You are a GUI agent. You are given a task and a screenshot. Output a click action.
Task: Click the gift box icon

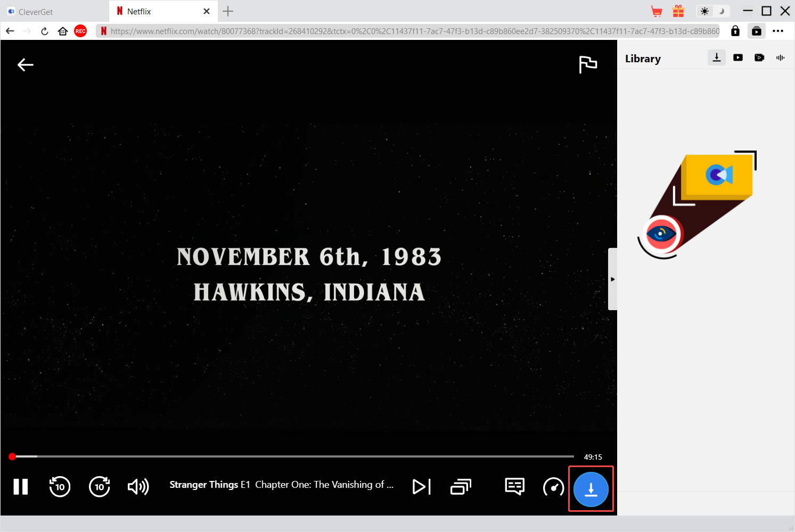(678, 11)
